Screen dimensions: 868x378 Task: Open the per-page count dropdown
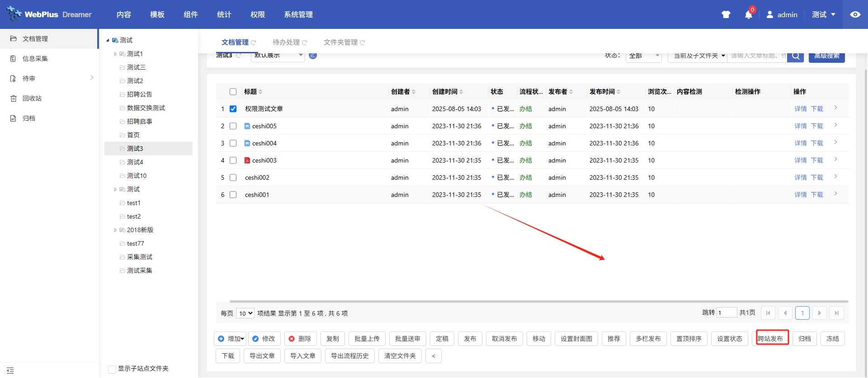point(245,313)
